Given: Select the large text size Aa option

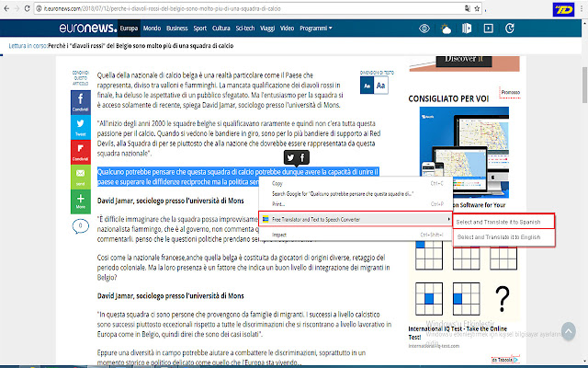Looking at the screenshot, I should click(x=380, y=86).
